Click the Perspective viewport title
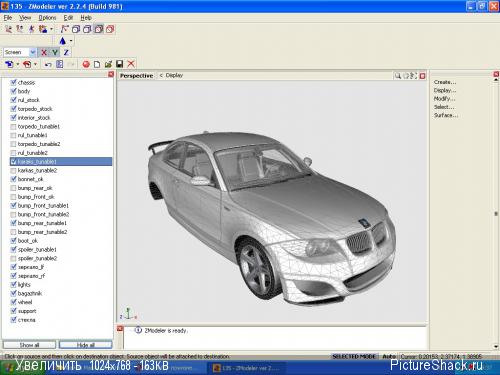500x375 pixels. pos(137,76)
